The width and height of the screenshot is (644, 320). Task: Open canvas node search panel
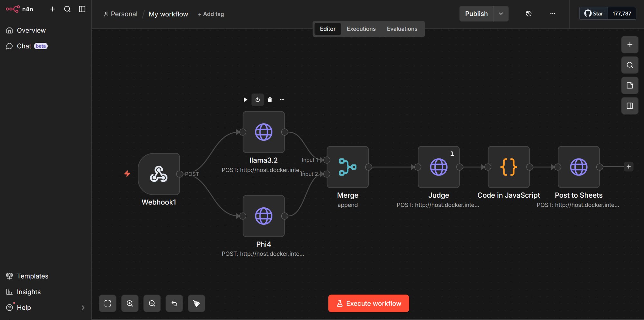630,65
